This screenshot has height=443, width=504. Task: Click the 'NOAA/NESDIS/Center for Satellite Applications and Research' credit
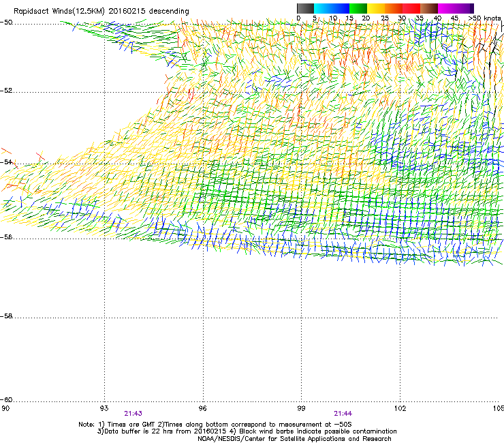(x=294, y=439)
